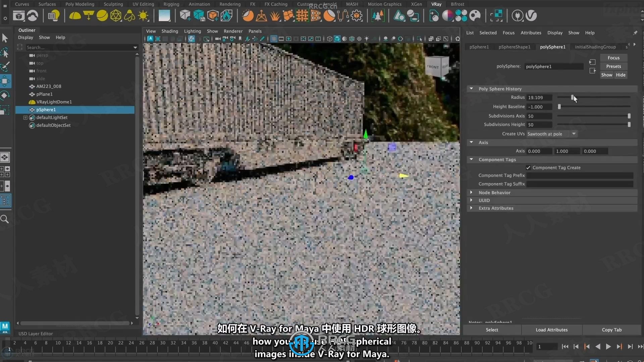
Task: Click the V-Ray sky gradient shelf icon
Action: (164, 16)
